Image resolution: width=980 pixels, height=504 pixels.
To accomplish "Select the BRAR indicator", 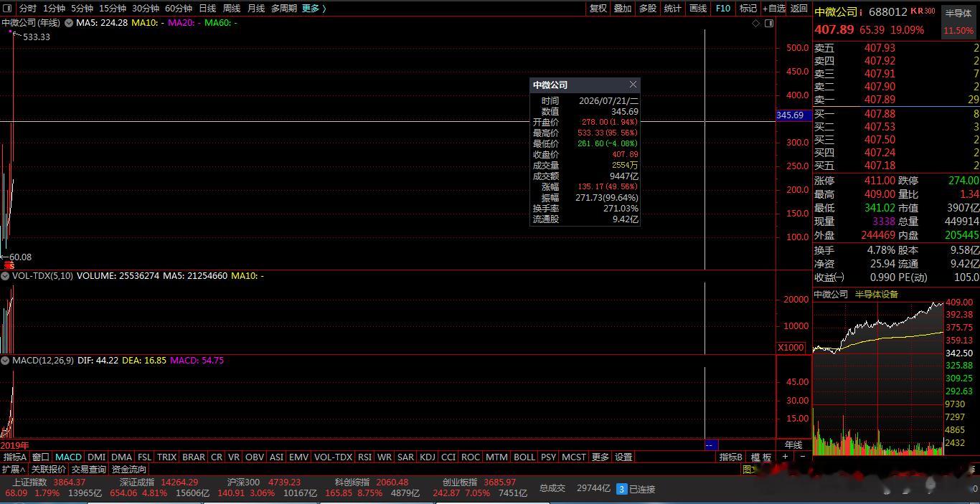I will [x=194, y=457].
